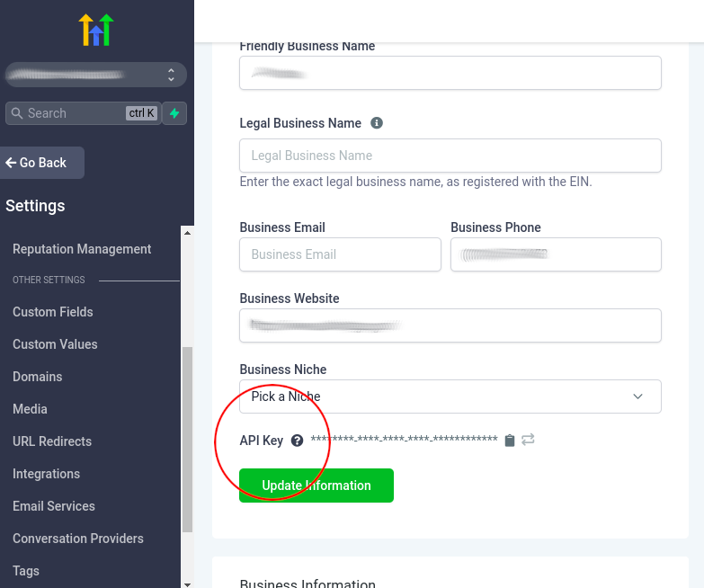Image resolution: width=704 pixels, height=588 pixels.
Task: Copy API key with clipboard icon
Action: [x=510, y=441]
